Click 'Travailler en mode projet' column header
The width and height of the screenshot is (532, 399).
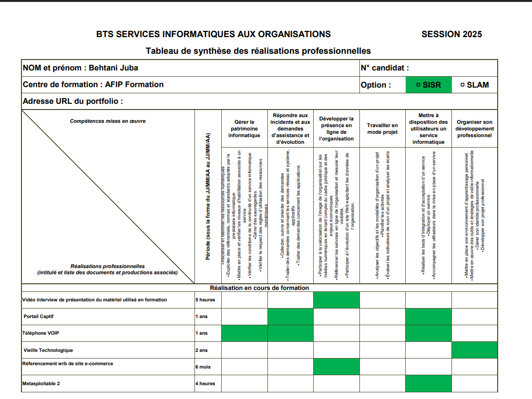click(382, 129)
